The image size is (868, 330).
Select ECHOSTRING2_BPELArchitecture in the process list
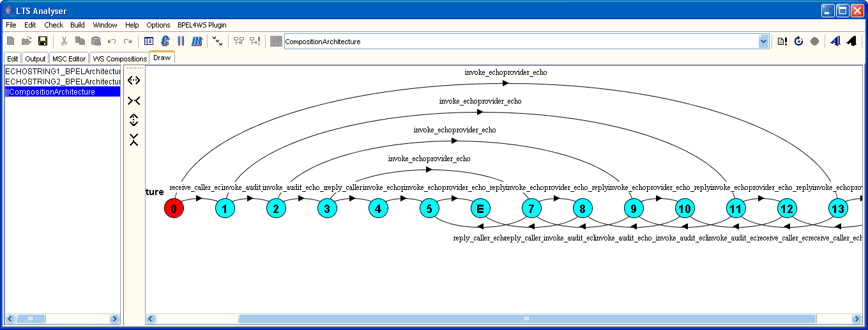(x=63, y=82)
